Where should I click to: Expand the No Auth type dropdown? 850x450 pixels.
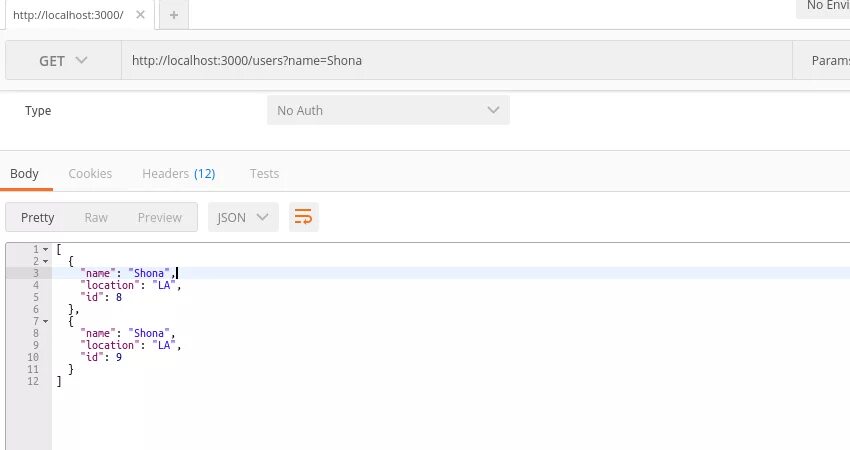tap(388, 110)
